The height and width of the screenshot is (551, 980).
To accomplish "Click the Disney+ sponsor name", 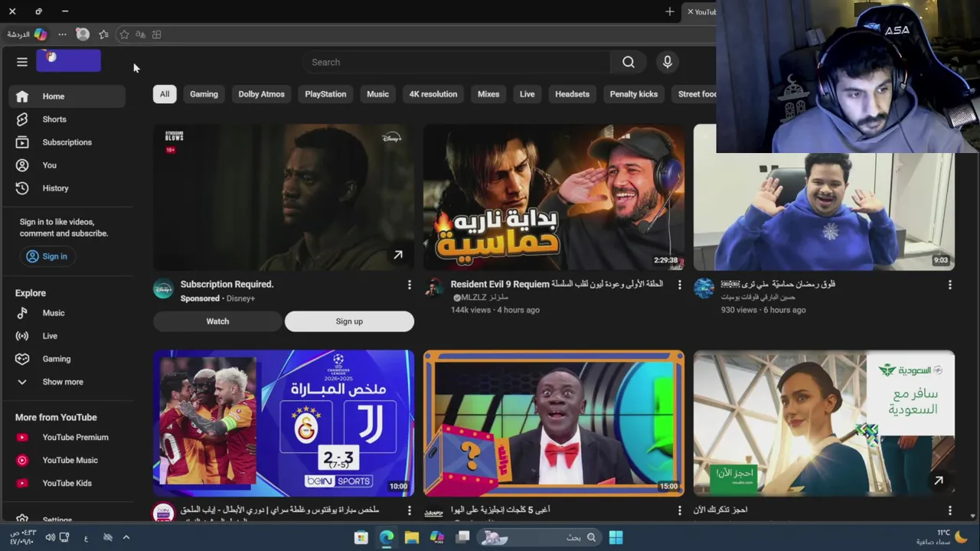I will 240,298.
